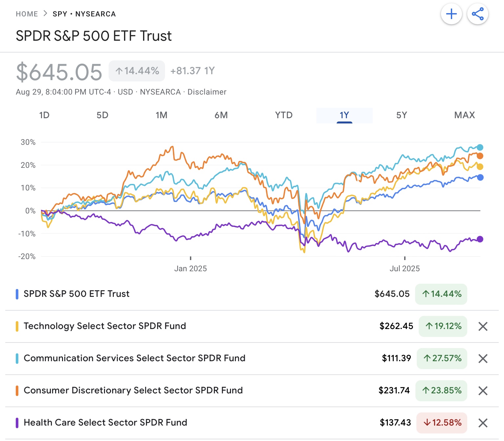This screenshot has height=441, width=504.
Task: Click the yellow Technology fund color swatch
Action: coord(17,326)
